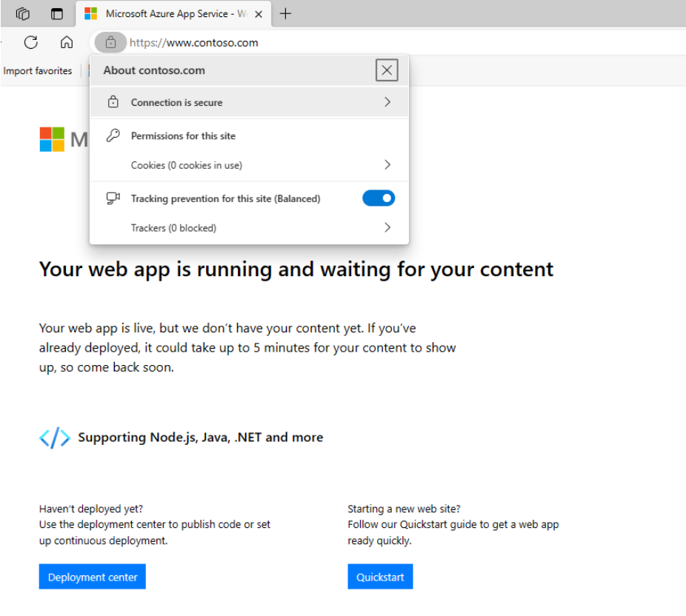Screen dimensions: 686x616
Task: Click the 'Haven't deployed yet?' text
Action: pyautogui.click(x=91, y=509)
